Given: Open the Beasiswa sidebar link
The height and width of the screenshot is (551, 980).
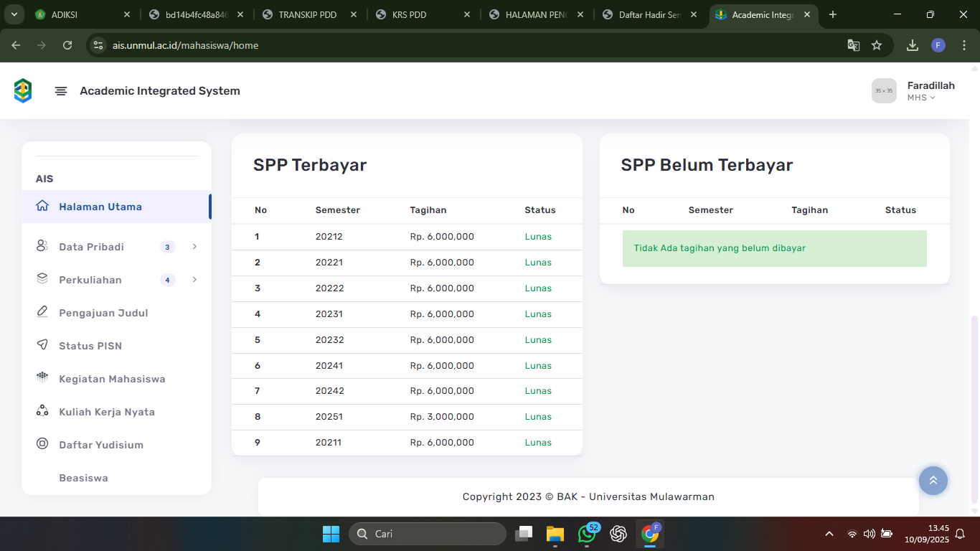Looking at the screenshot, I should pyautogui.click(x=83, y=478).
